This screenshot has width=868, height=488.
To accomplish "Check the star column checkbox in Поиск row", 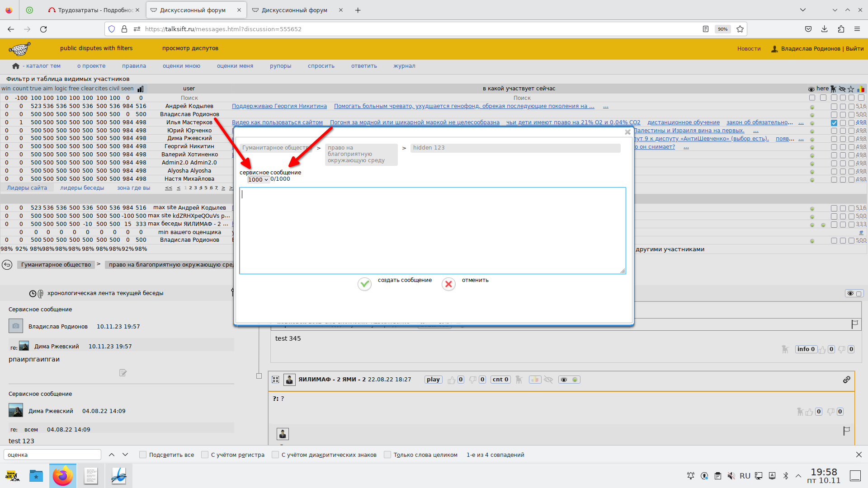I will click(851, 98).
